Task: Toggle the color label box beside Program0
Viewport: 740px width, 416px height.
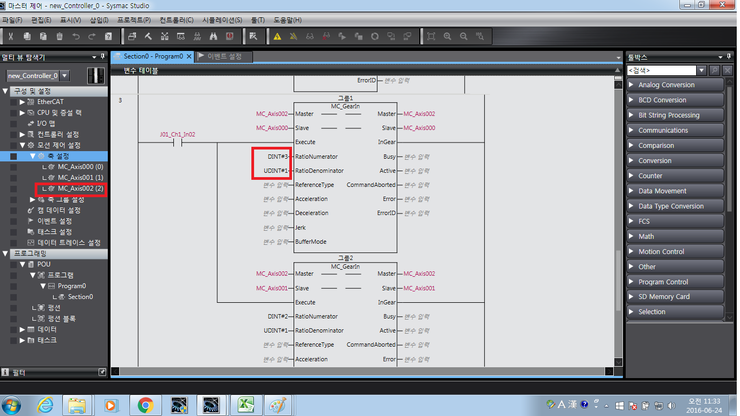Action: pyautogui.click(x=14, y=286)
